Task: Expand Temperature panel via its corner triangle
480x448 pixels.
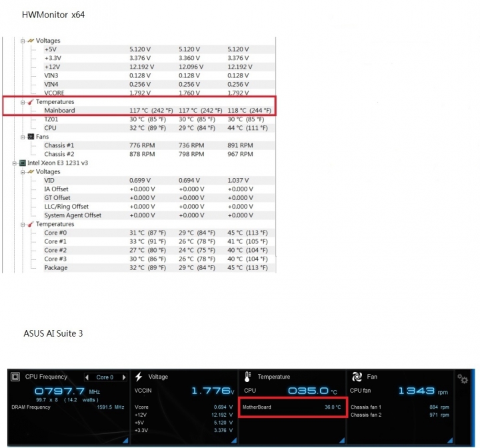Action: point(342,441)
